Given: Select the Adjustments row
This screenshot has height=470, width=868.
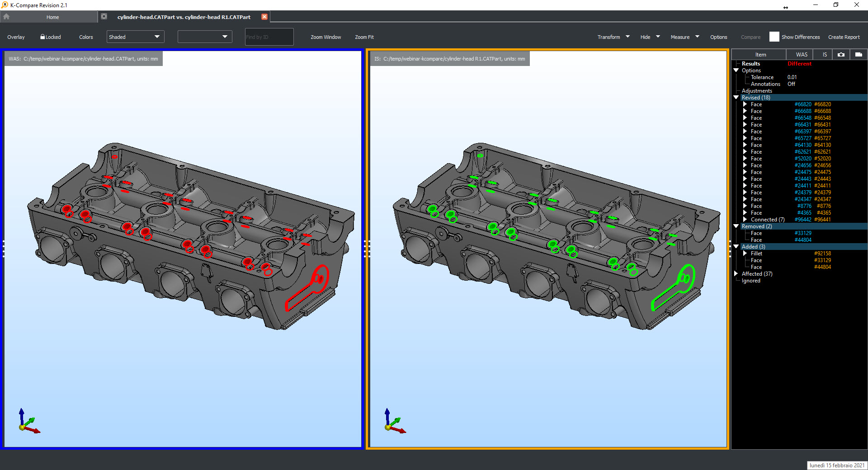Looking at the screenshot, I should (799, 91).
